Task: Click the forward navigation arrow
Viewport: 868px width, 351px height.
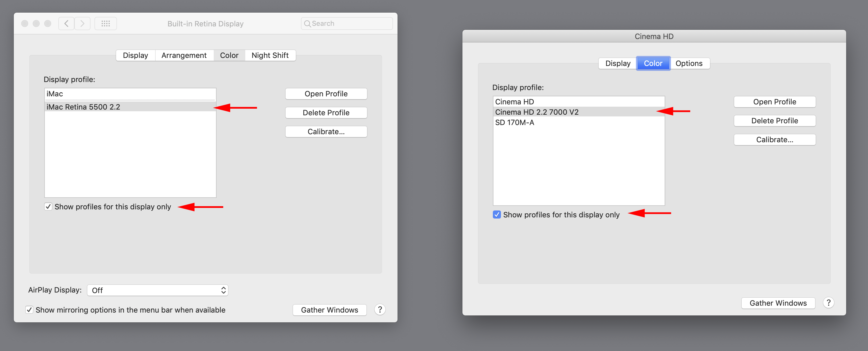Action: point(82,23)
